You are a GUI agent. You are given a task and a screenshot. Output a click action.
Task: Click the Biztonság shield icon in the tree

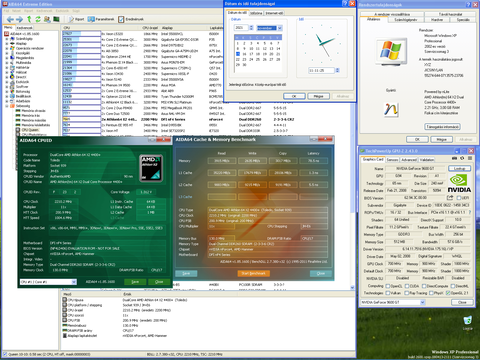[12, 91]
